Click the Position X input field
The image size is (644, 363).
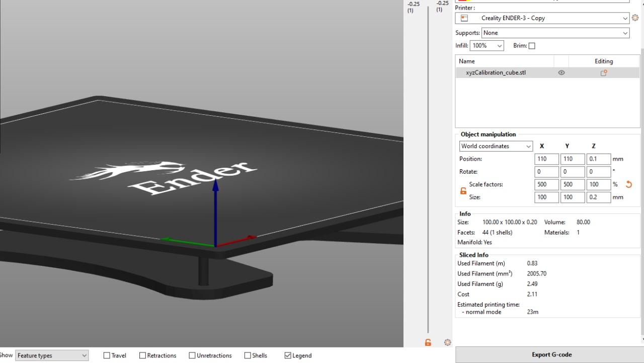tap(547, 159)
